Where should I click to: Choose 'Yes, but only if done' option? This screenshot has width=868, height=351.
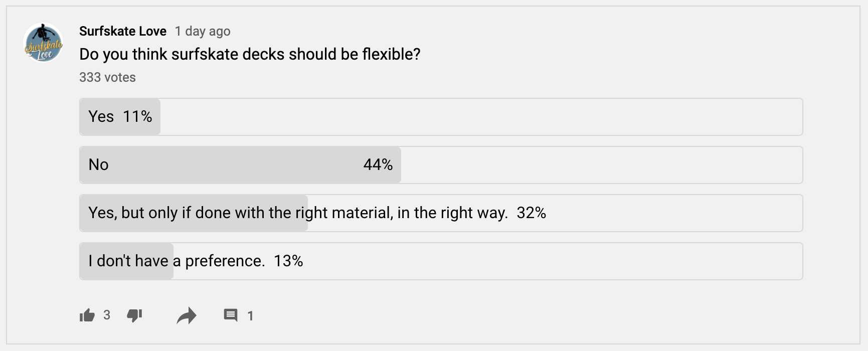pyautogui.click(x=298, y=213)
